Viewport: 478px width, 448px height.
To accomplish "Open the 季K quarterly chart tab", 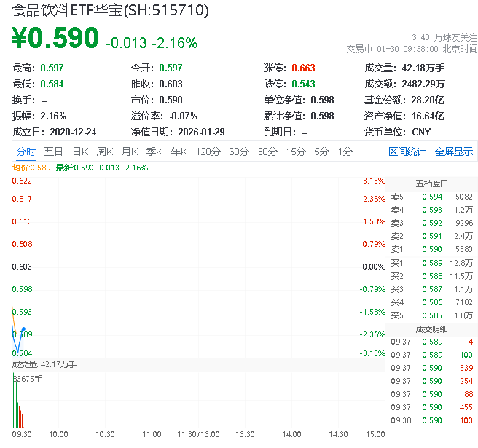I will tap(154, 152).
